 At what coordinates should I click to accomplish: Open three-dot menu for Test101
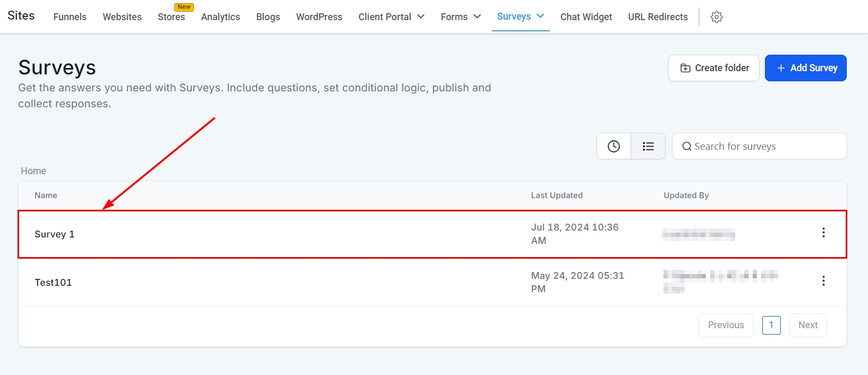click(x=823, y=281)
